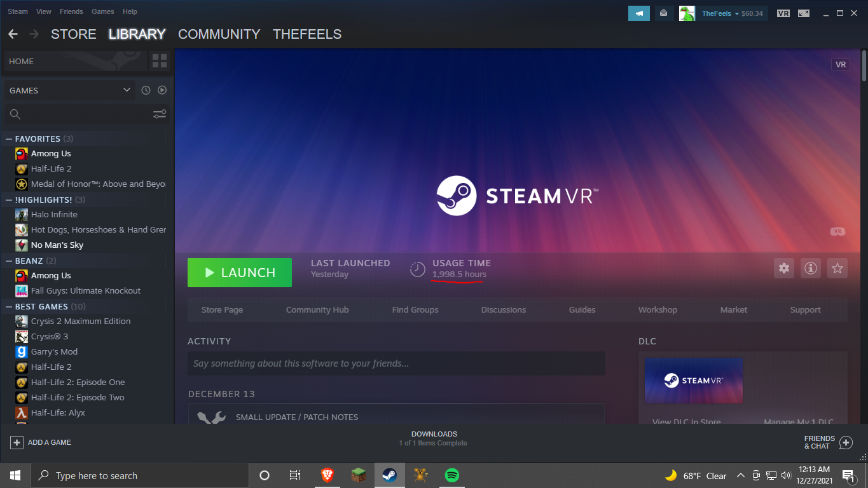Open the Guides link

point(582,310)
